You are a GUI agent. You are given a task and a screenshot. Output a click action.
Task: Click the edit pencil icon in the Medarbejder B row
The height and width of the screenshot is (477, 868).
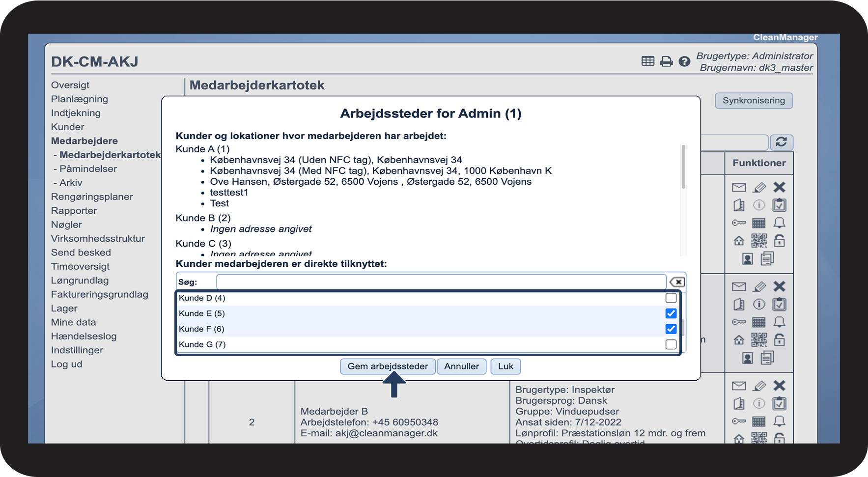click(x=759, y=386)
